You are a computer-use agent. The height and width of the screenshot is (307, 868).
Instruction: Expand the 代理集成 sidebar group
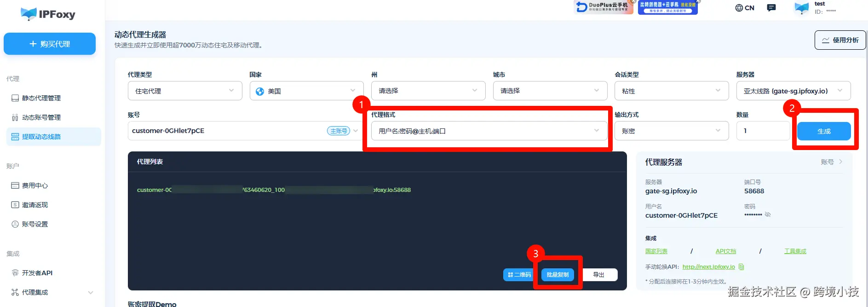click(53, 292)
